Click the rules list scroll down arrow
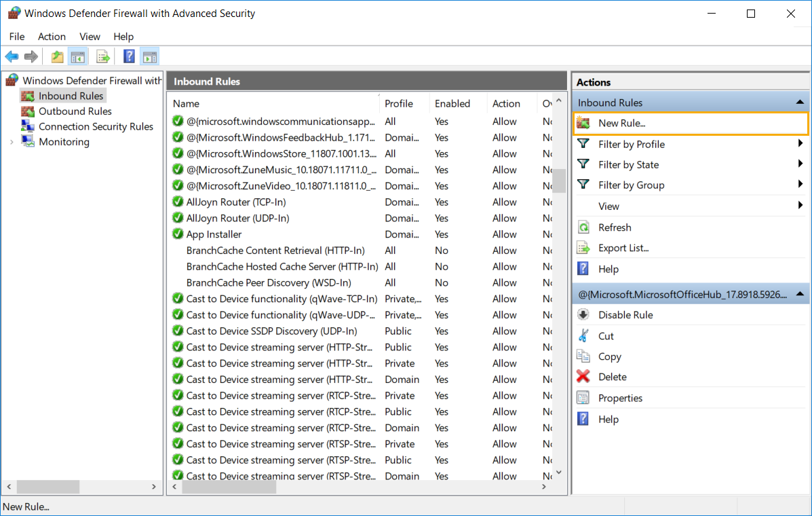 [559, 472]
